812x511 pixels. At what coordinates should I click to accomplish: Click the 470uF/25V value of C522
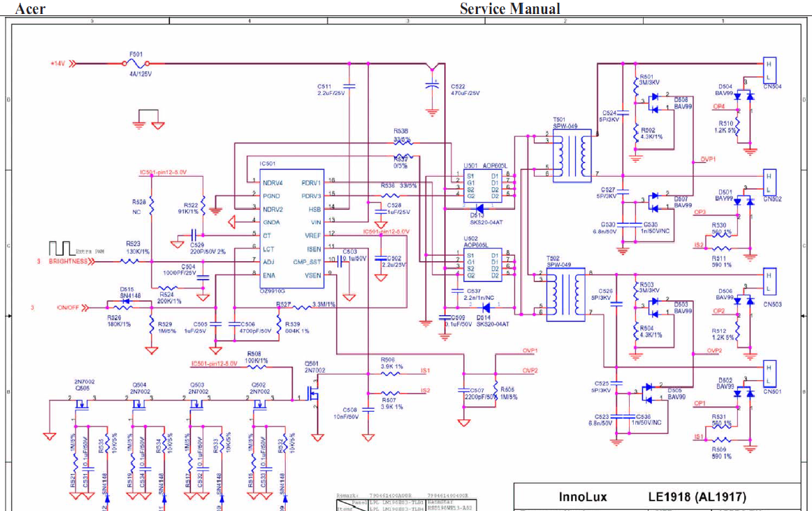(x=465, y=93)
